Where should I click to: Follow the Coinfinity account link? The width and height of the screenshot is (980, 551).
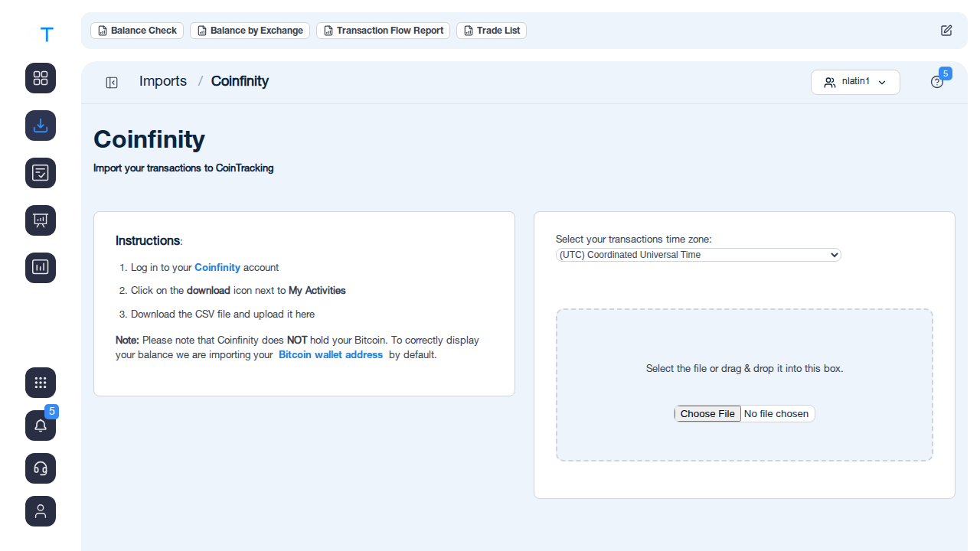tap(217, 268)
